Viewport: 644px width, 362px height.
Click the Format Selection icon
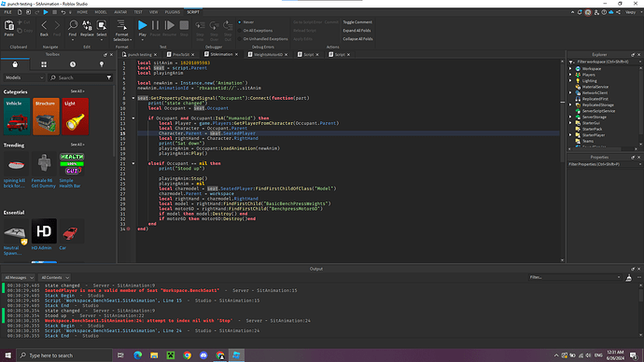tap(121, 25)
